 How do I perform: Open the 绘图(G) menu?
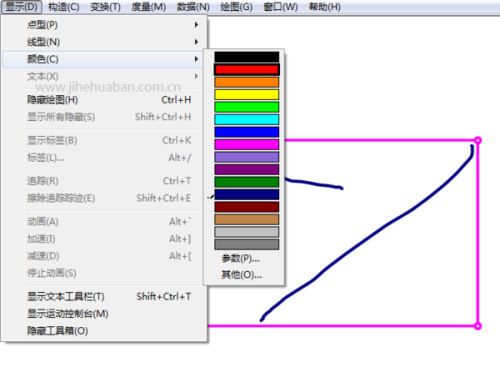pyautogui.click(x=236, y=7)
